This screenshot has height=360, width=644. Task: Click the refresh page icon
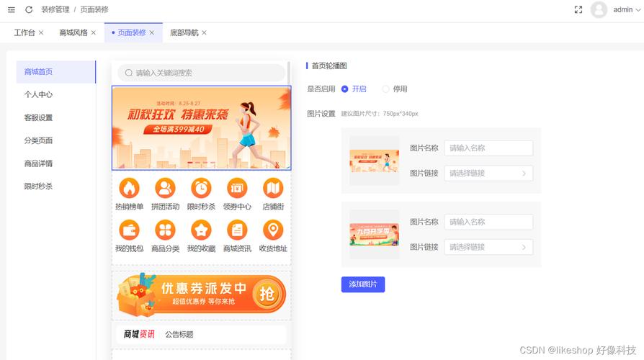29,9
